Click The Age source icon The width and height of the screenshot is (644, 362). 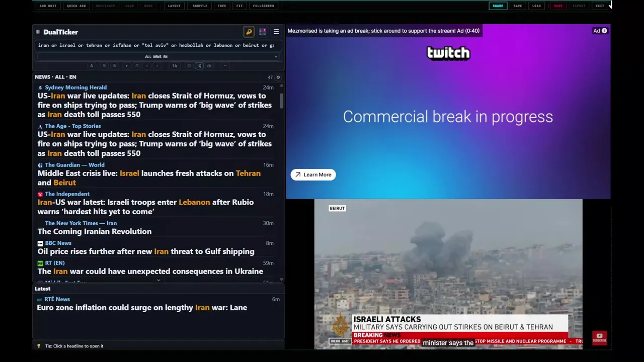[x=40, y=126]
